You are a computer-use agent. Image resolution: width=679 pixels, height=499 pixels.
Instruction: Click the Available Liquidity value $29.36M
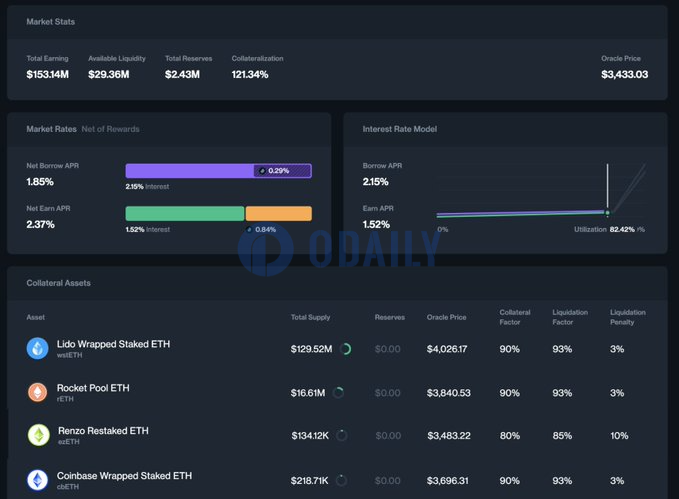[x=109, y=75]
